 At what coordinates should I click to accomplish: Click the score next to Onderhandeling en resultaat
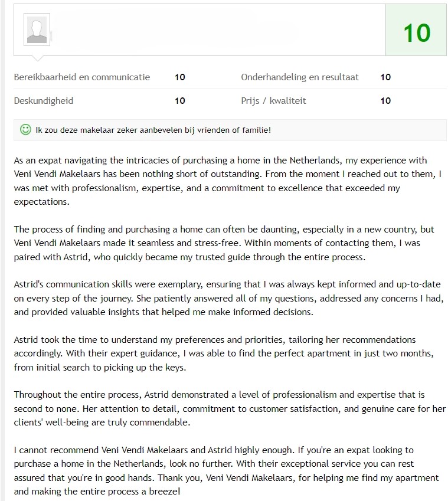[x=385, y=77]
